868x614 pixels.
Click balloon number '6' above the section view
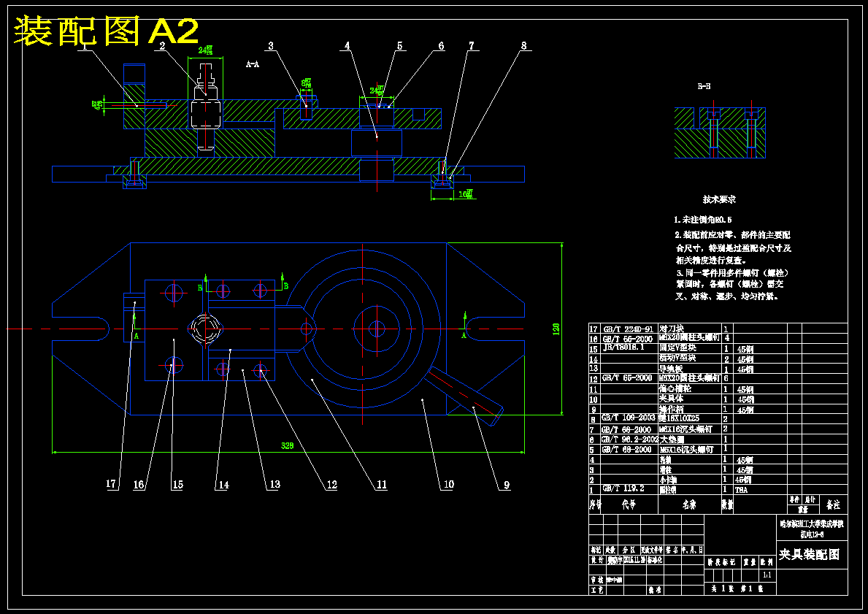point(441,45)
